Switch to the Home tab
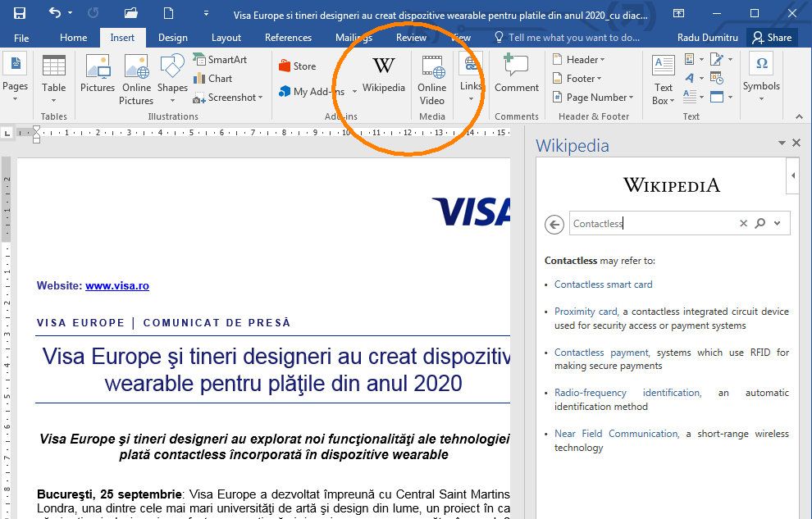The image size is (812, 519). click(x=74, y=38)
